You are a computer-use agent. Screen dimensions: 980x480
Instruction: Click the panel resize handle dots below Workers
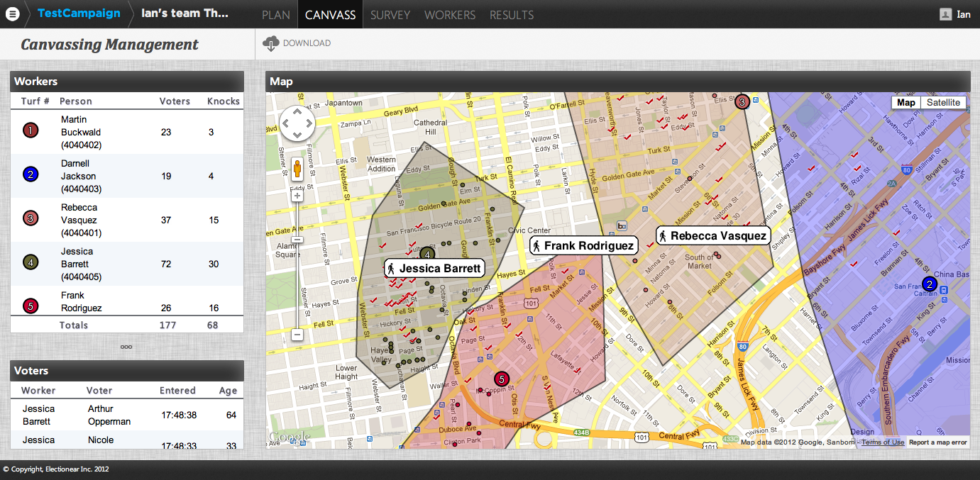126,347
